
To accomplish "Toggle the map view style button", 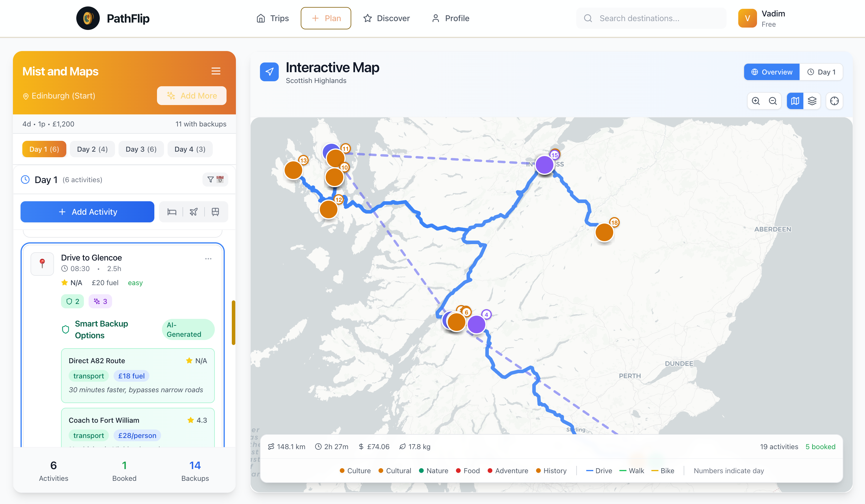I will (x=795, y=101).
